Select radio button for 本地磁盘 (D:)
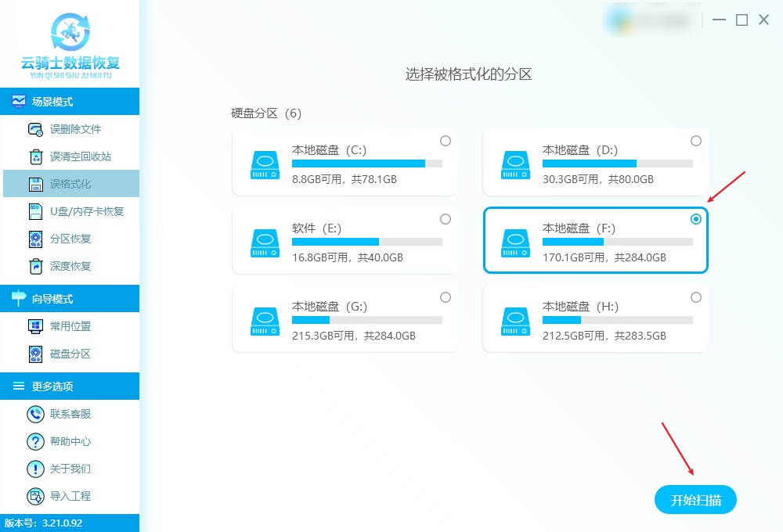 [x=695, y=141]
